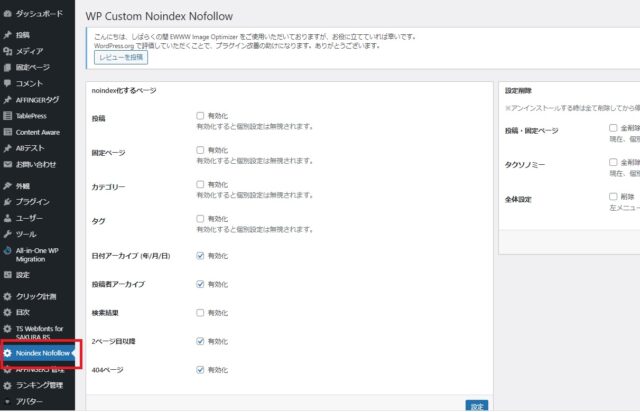Screen dimensions: 640x412
Task: Open AFFINGERタグ sidebar link
Action: [x=38, y=100]
